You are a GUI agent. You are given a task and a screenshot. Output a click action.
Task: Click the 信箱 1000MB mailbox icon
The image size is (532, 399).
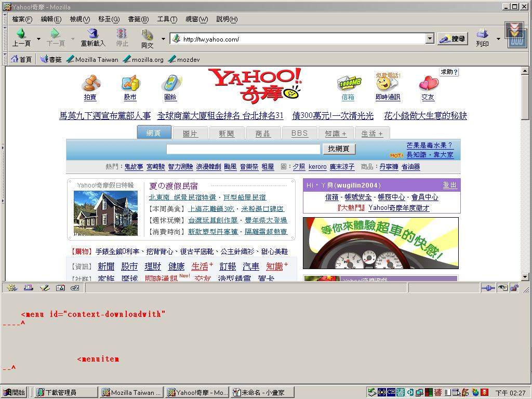pyautogui.click(x=349, y=83)
